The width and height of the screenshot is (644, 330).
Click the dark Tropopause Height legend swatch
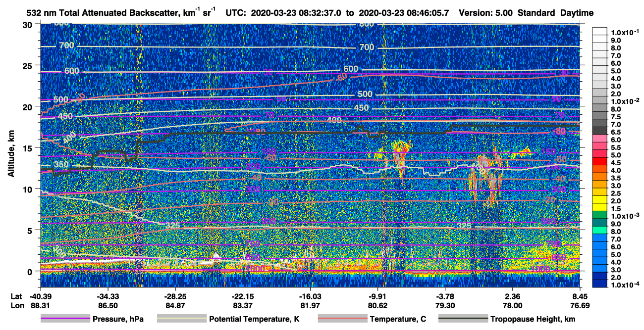[x=464, y=319]
